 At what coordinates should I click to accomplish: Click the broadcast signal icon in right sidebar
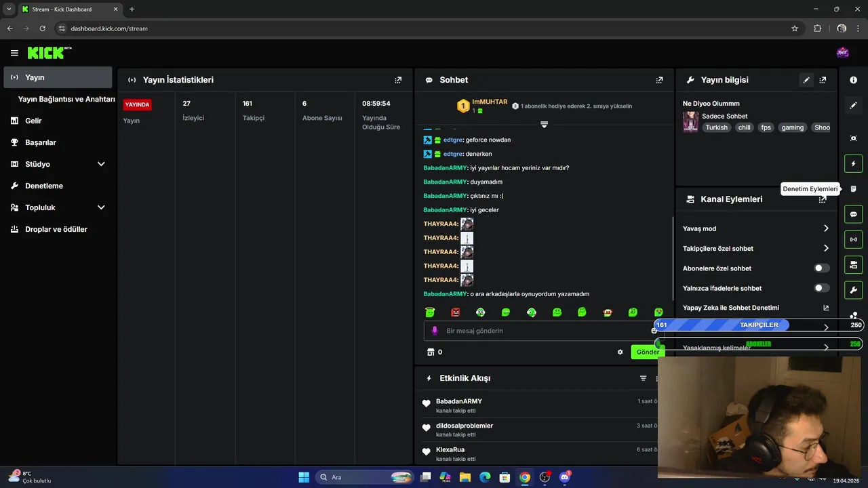(854, 239)
